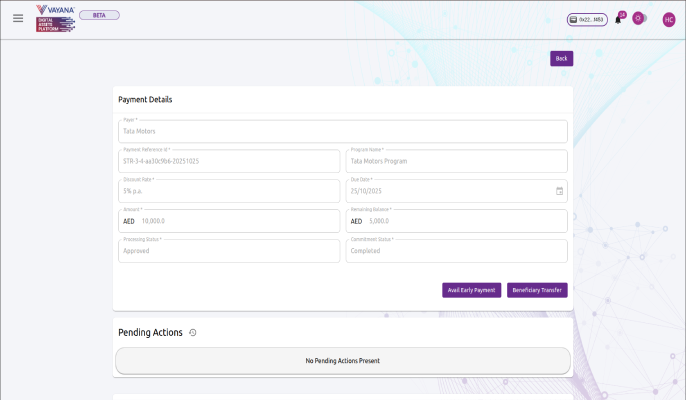The width and height of the screenshot is (686, 400).
Task: Open the hamburger navigation menu
Action: [18, 18]
